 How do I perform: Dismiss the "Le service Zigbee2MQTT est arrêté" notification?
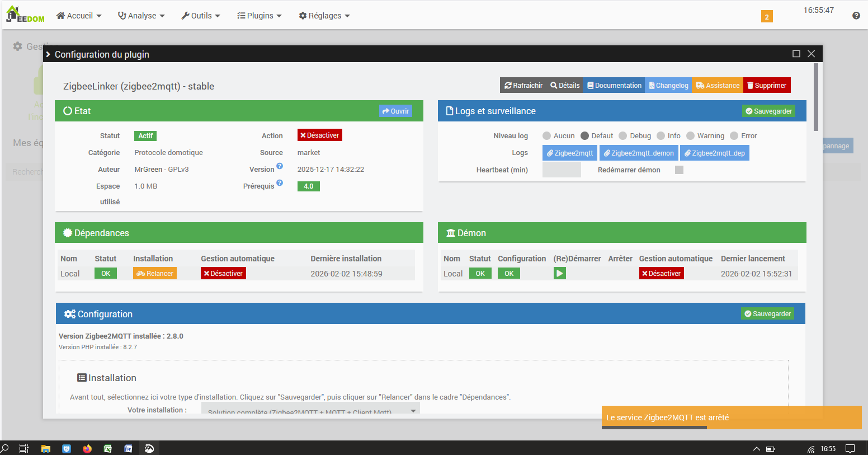click(732, 418)
